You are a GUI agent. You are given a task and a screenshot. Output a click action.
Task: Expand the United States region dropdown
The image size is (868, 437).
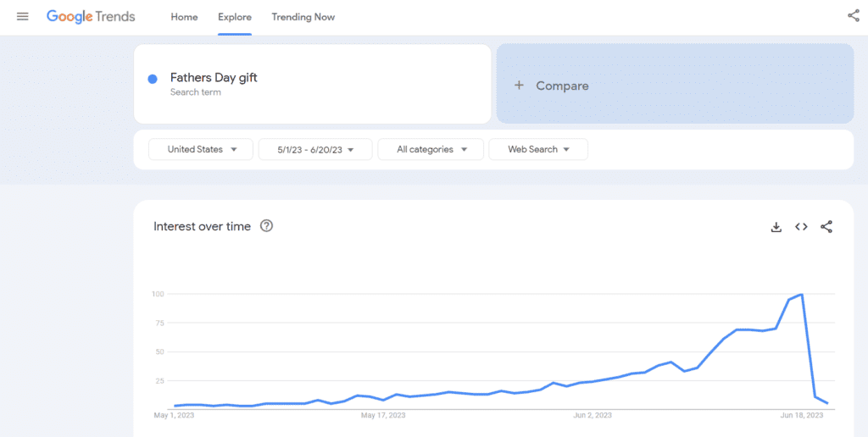point(201,149)
